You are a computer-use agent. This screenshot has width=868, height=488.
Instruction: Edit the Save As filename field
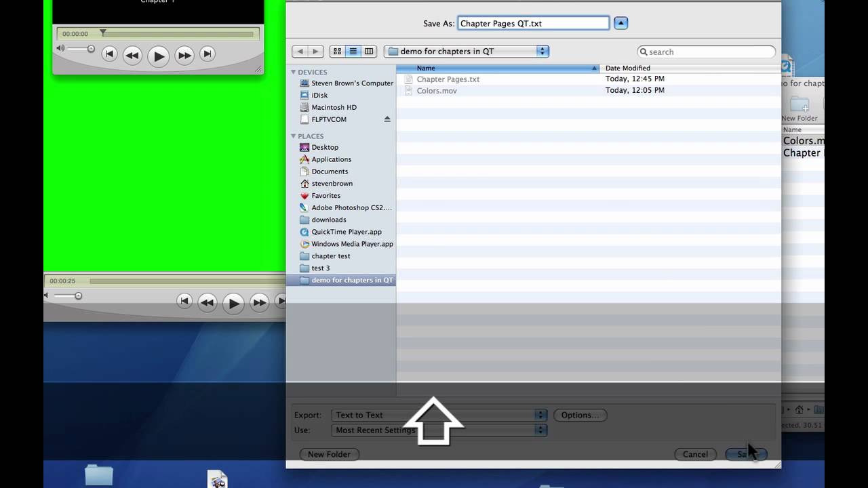[x=533, y=23]
